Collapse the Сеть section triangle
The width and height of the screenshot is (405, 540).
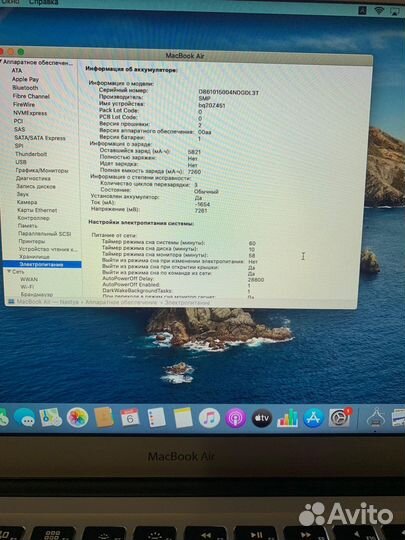point(9,272)
